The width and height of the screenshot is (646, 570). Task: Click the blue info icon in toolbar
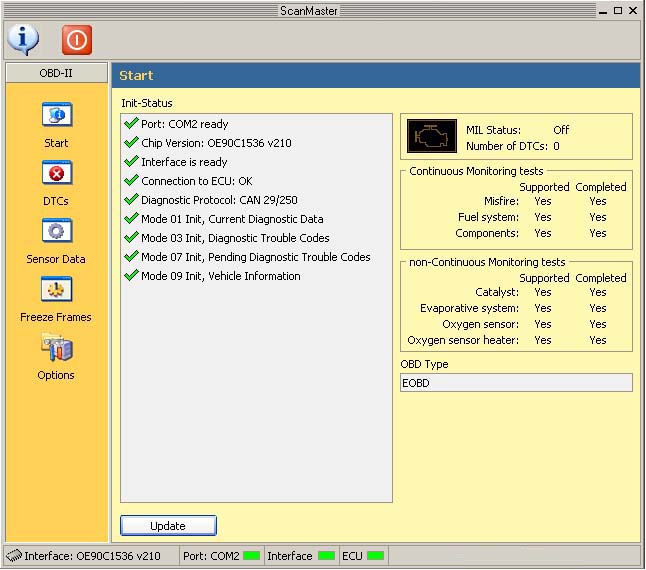click(x=22, y=39)
